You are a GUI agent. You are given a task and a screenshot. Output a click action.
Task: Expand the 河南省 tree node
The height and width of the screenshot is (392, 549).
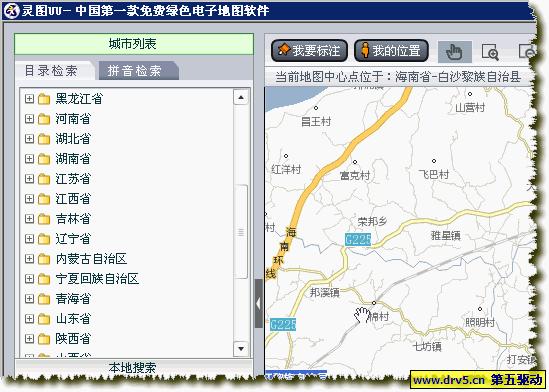29,119
